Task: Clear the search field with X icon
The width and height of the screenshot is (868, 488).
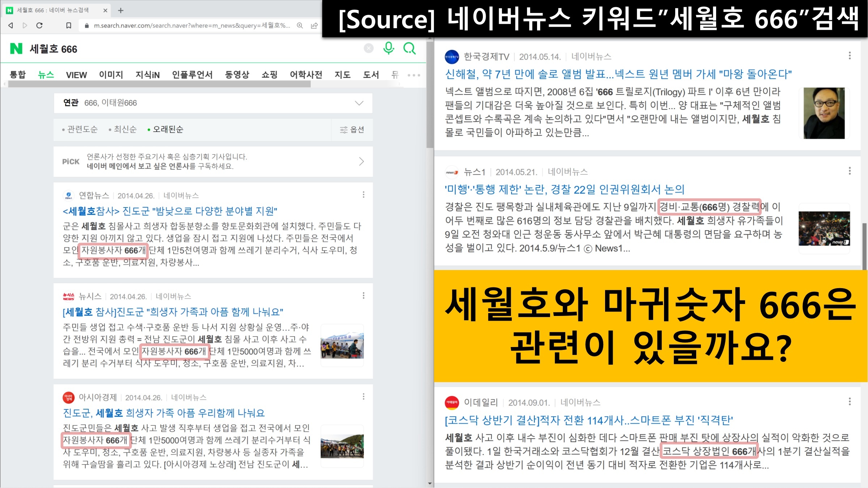Action: click(x=369, y=48)
